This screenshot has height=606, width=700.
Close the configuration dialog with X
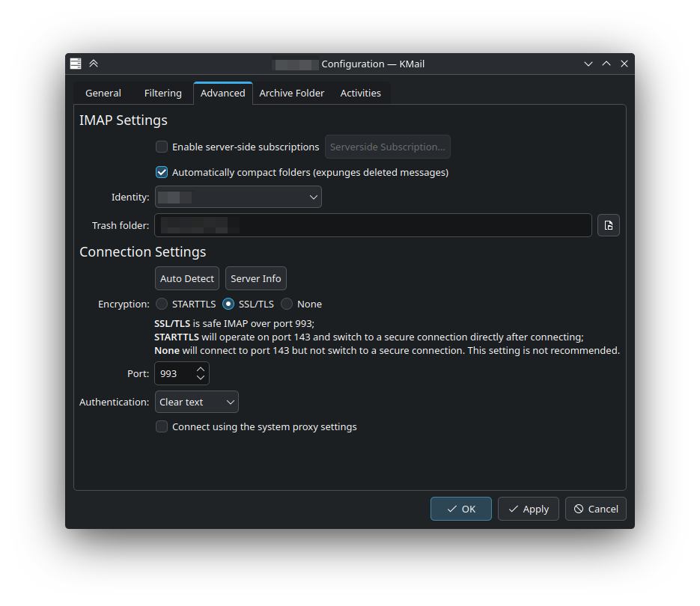pos(624,64)
